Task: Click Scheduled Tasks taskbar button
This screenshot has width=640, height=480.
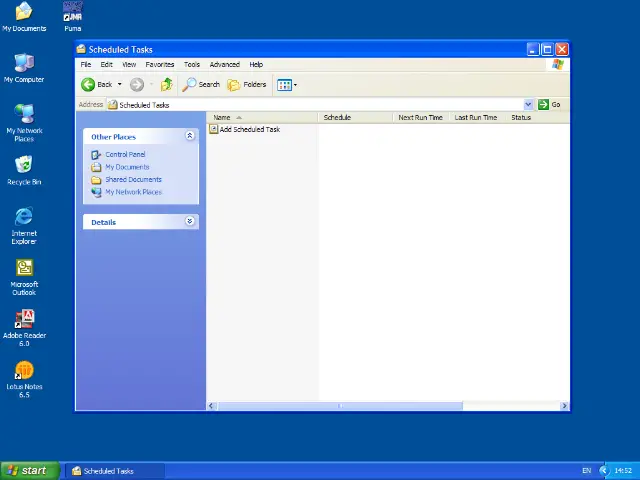Action: pyautogui.click(x=115, y=471)
